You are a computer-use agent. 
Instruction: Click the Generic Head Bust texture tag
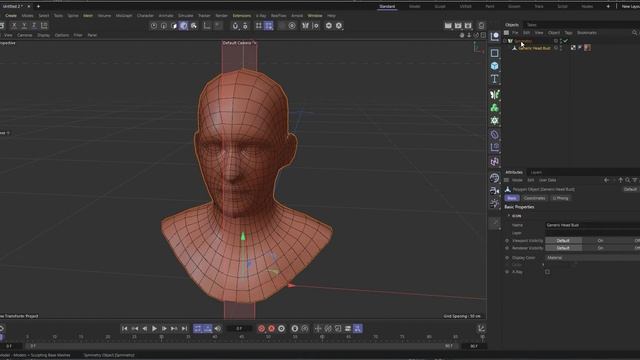pyautogui.click(x=587, y=48)
